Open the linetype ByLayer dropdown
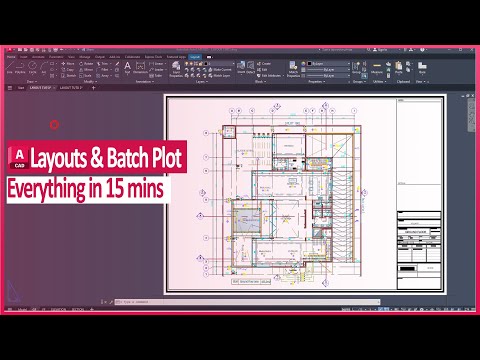480x360 pixels. click(329, 76)
